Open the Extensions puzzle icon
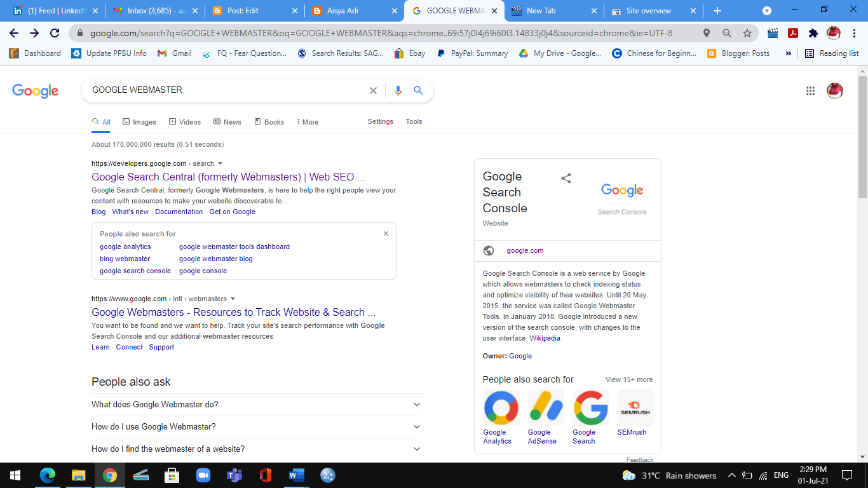868x488 pixels. click(813, 33)
